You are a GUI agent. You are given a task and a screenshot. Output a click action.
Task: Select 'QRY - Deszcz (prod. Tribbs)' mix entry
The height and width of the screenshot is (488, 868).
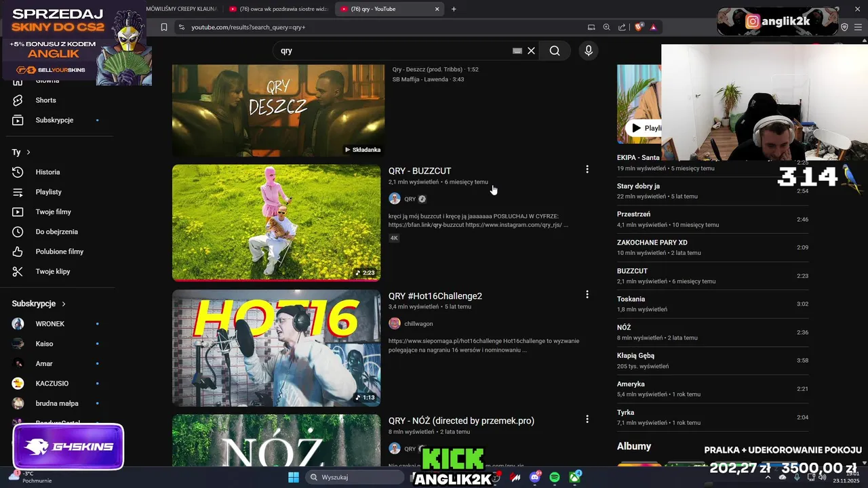click(435, 70)
